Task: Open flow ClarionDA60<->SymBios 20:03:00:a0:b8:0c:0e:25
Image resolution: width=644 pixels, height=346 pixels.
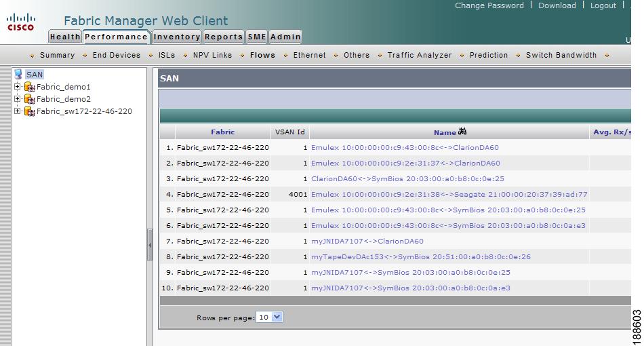Action: [408, 178]
